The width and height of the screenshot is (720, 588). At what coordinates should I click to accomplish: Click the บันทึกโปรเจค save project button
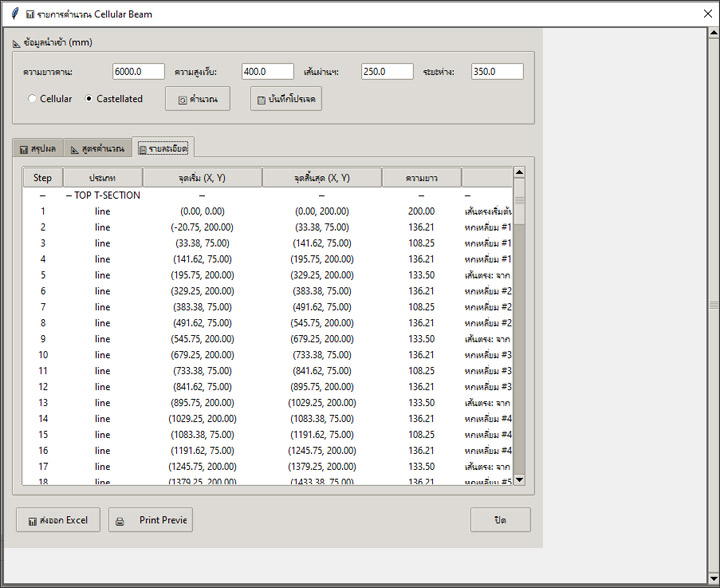tap(286, 99)
